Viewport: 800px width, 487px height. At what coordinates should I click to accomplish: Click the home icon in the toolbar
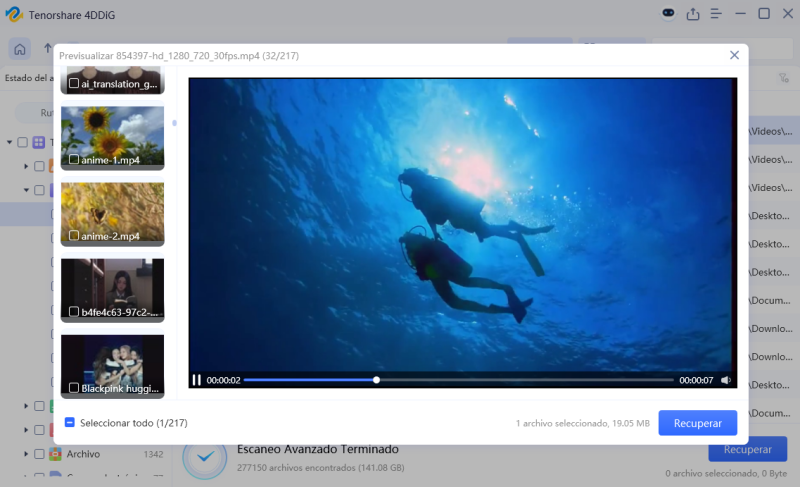pos(19,49)
